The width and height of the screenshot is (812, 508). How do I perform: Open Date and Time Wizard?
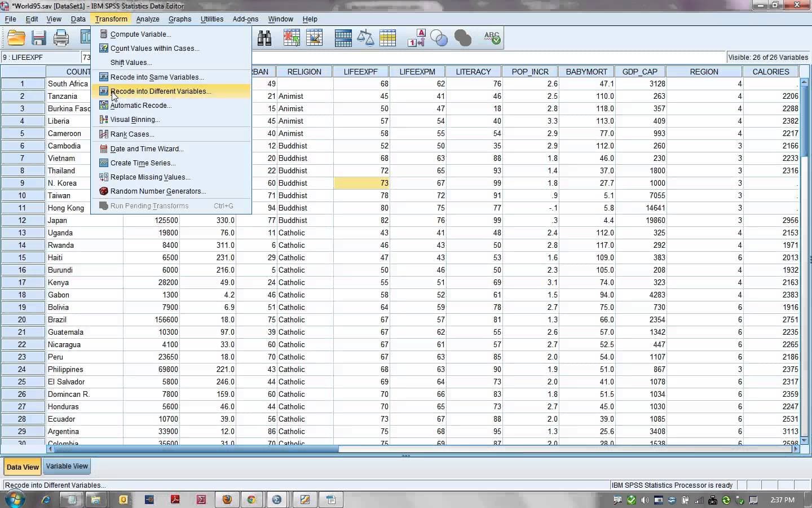tap(171, 148)
